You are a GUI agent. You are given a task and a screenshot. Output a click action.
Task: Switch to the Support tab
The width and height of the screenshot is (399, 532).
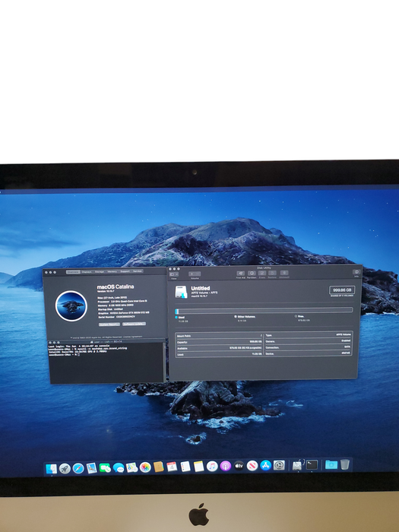125,271
